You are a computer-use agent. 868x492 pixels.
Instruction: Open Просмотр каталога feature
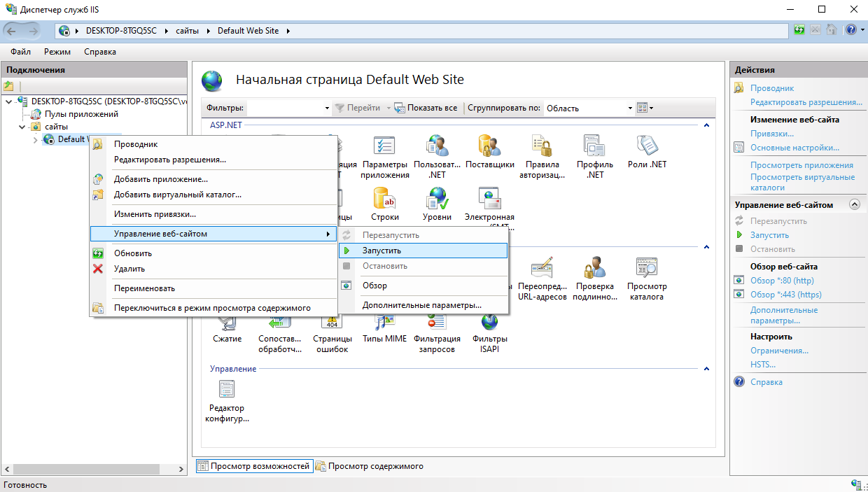[647, 269]
